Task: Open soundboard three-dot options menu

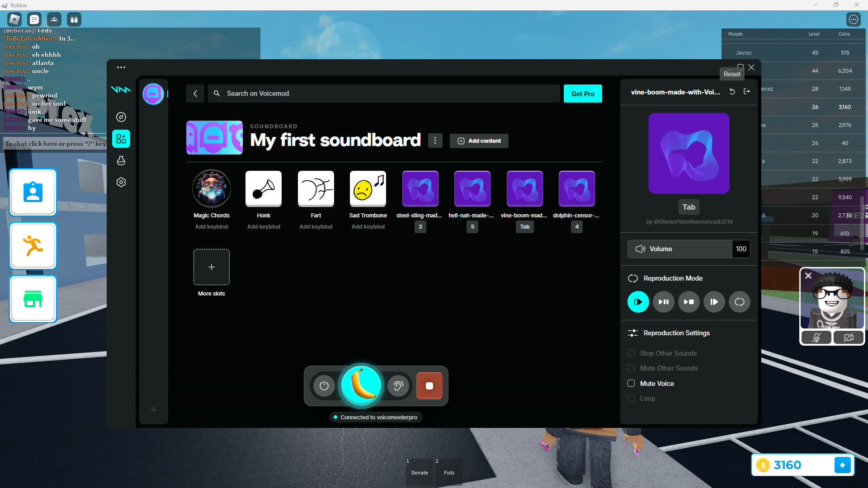Action: 435,141
